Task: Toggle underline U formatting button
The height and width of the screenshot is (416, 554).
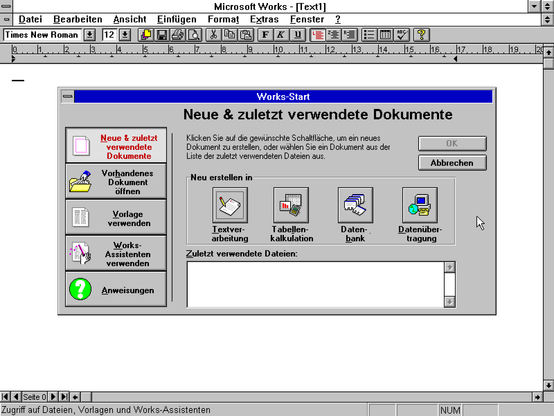Action: 297,35
